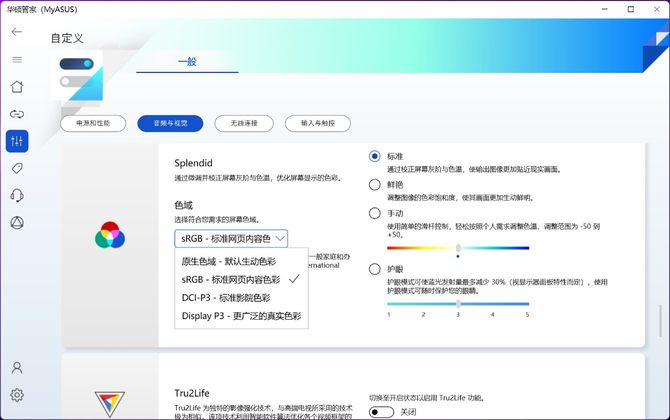670x420 pixels.
Task: Open the 音频与视觉 category
Action: (x=170, y=123)
